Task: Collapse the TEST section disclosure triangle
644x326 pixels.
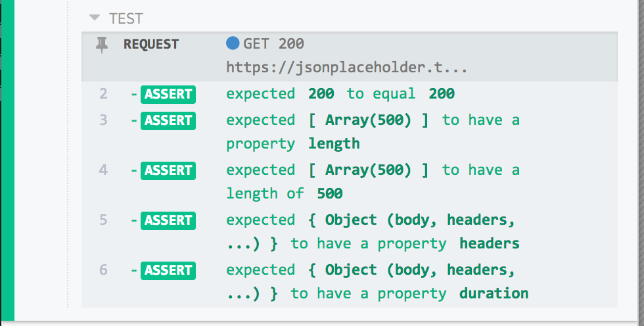Action: (95, 18)
